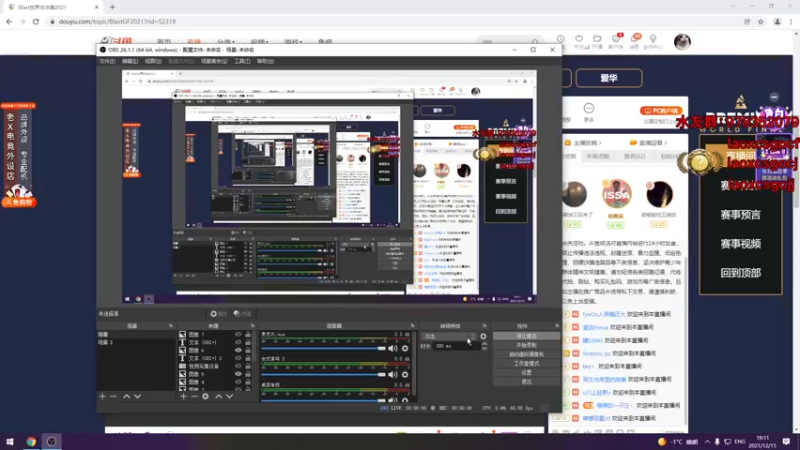Open the 分类 dropdown in Douyu navigation

pyautogui.click(x=226, y=41)
